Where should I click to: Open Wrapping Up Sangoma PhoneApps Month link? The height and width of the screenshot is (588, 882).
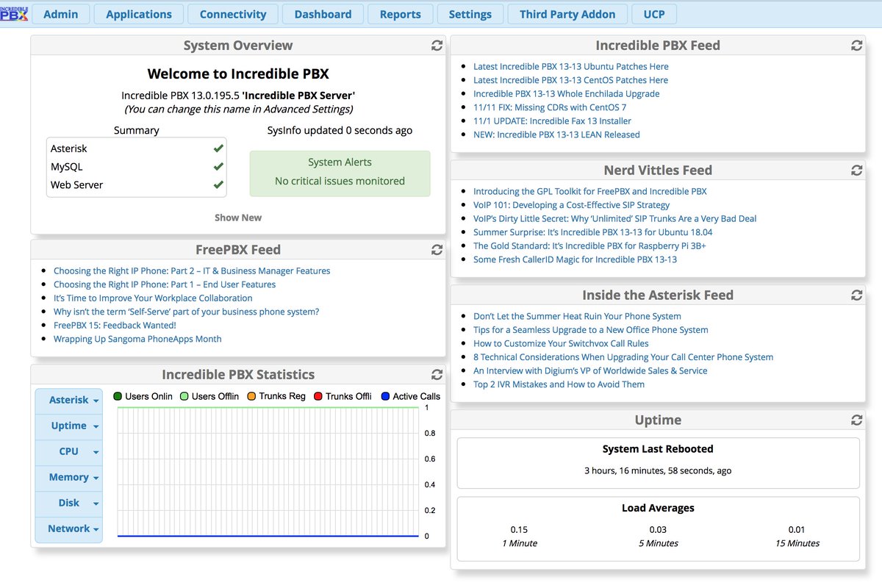tap(137, 339)
